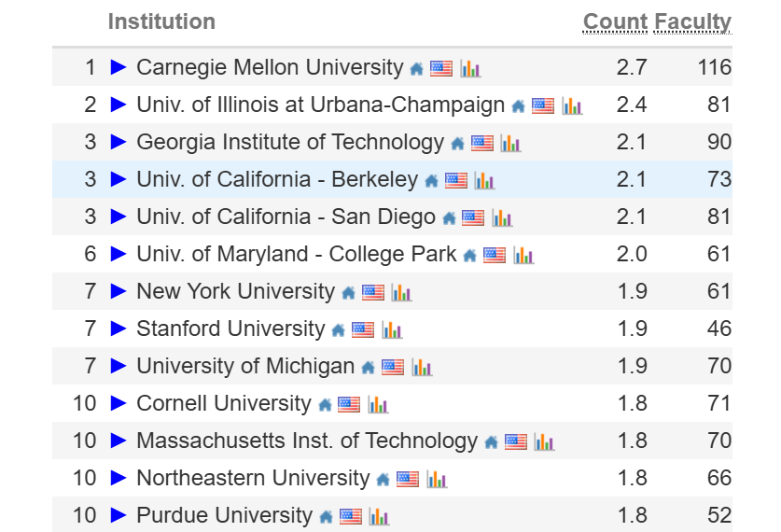Click the Institution column header

(x=161, y=21)
